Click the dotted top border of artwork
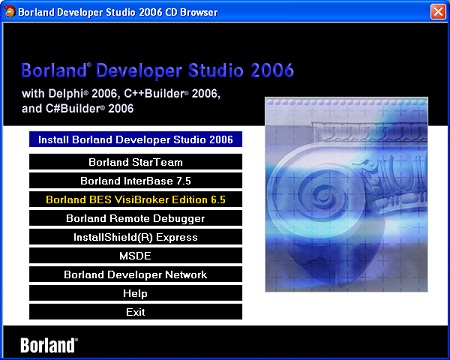Image resolution: width=450 pixels, height=360 pixels. [x=346, y=102]
